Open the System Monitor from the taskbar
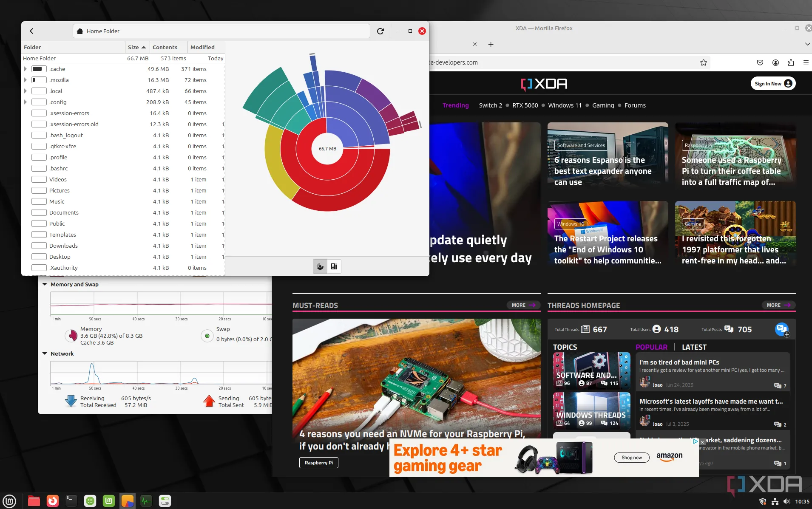Screen dimensions: 812x509 click(x=146, y=501)
